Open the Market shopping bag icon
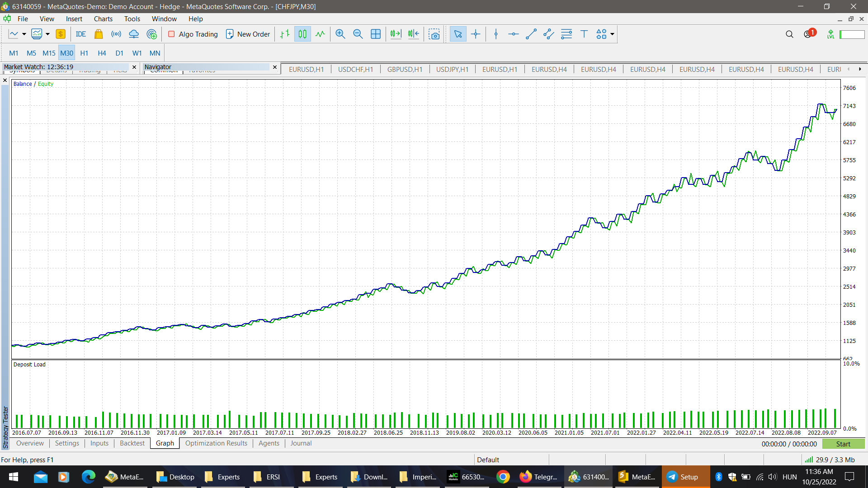868x488 pixels. [99, 34]
